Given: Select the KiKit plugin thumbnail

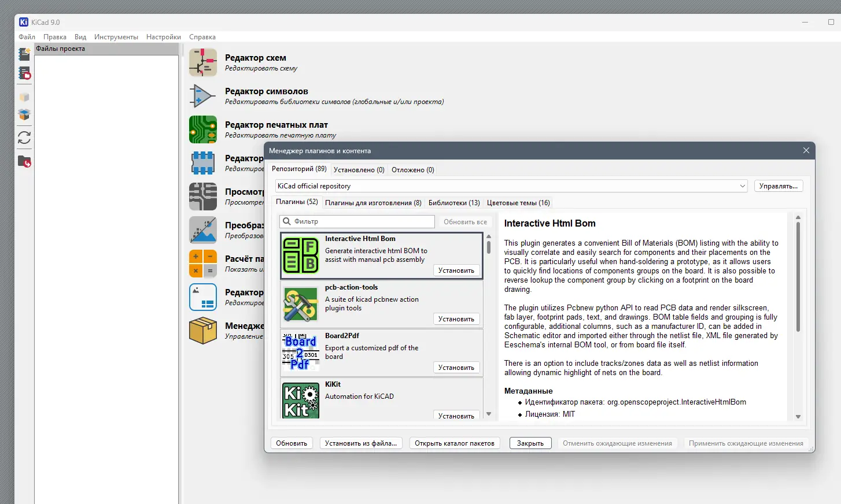Looking at the screenshot, I should pyautogui.click(x=301, y=400).
